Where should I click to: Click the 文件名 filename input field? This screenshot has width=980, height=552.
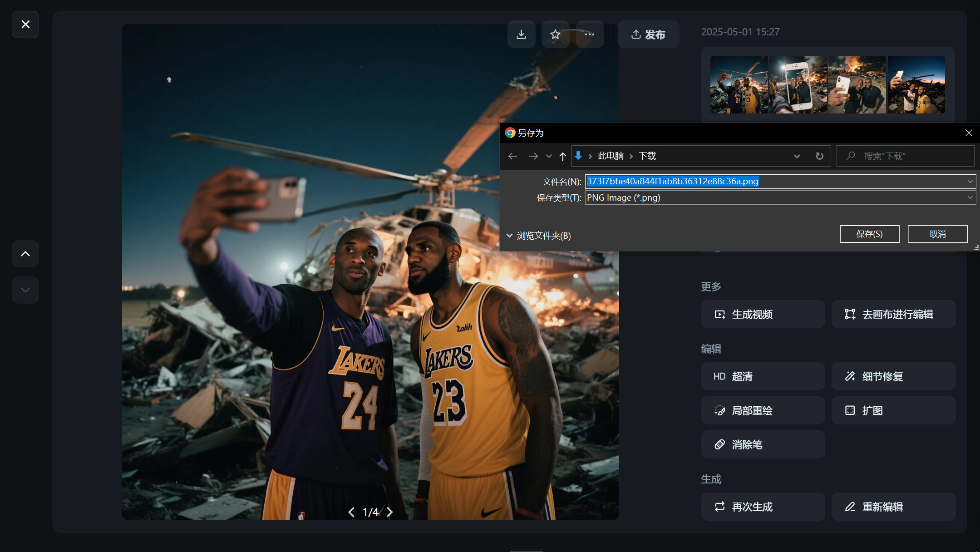[775, 182]
